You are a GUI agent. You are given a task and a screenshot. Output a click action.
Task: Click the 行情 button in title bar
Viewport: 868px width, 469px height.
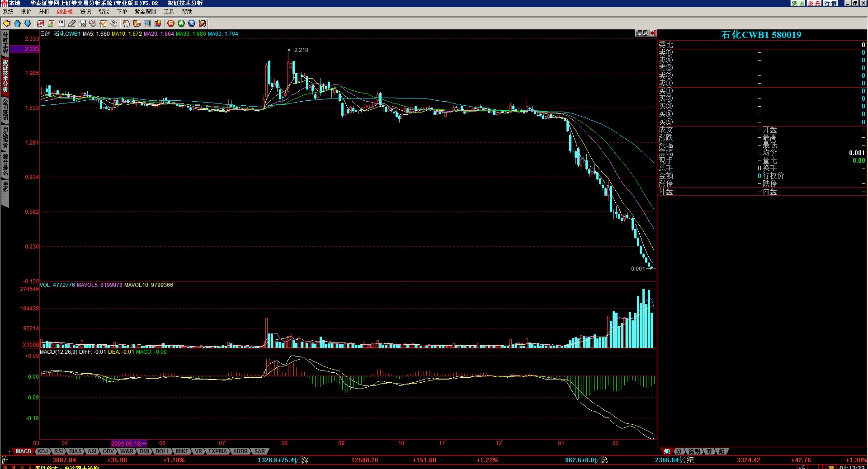tap(830, 3)
